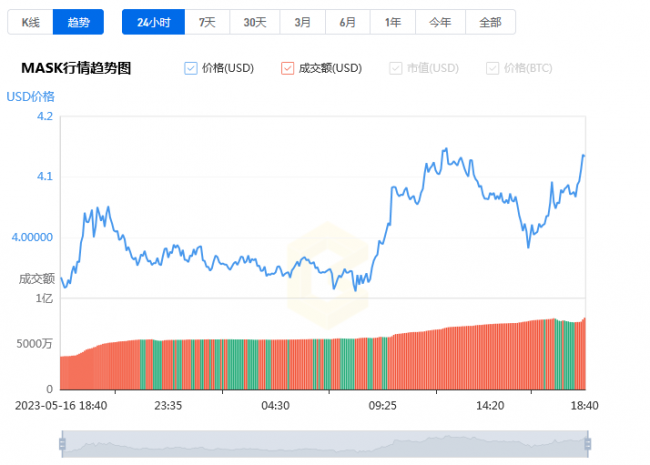Click the middle of the overview range scrollbar
The image size is (650, 465).
(x=325, y=444)
